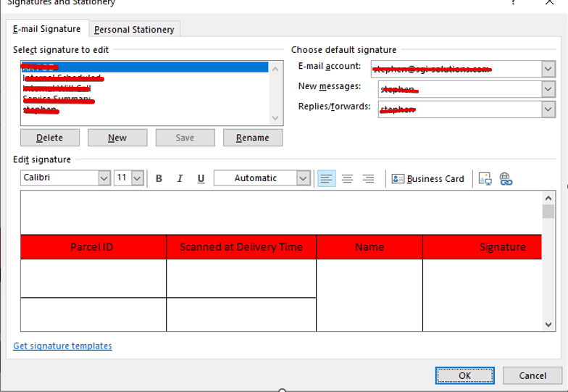Create a New signature

point(117,138)
